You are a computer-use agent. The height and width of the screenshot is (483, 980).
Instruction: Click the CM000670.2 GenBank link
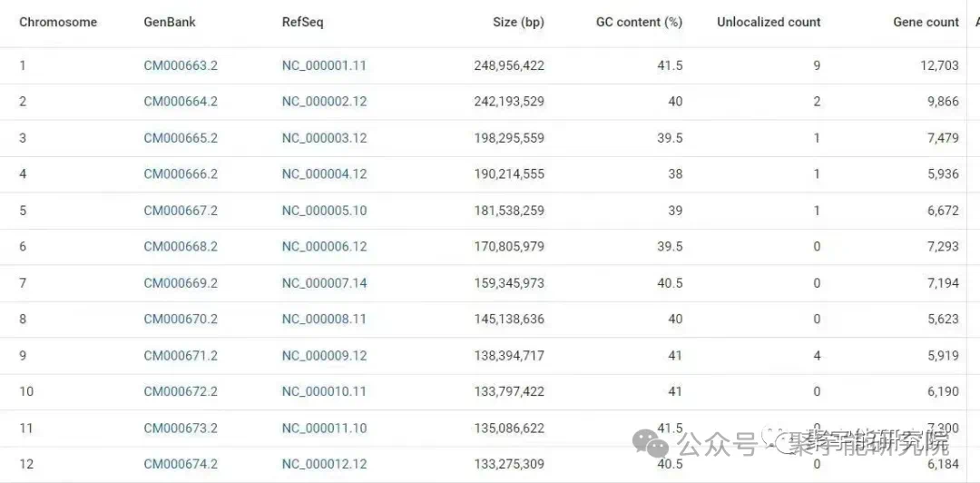(181, 320)
